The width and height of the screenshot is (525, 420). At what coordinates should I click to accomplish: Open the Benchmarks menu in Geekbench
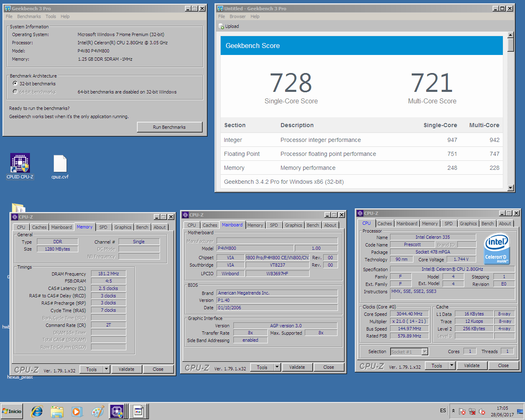(x=29, y=16)
